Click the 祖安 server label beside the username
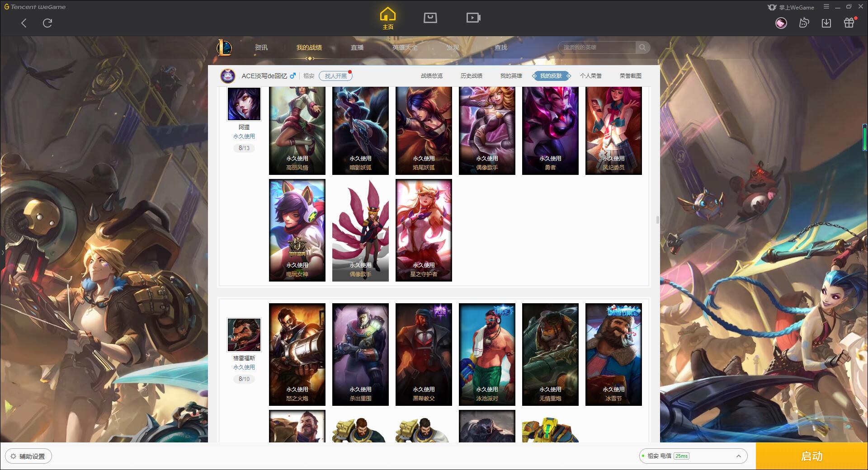868x470 pixels. click(309, 76)
